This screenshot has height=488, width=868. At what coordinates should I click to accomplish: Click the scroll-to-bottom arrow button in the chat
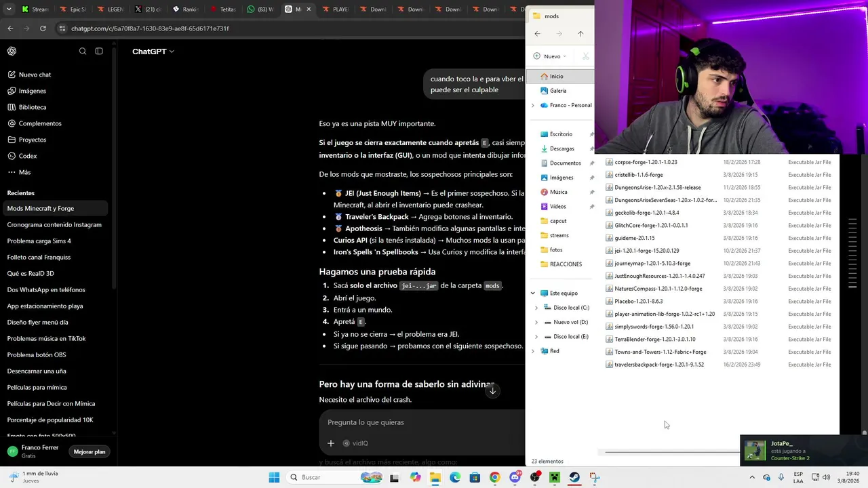tap(492, 390)
